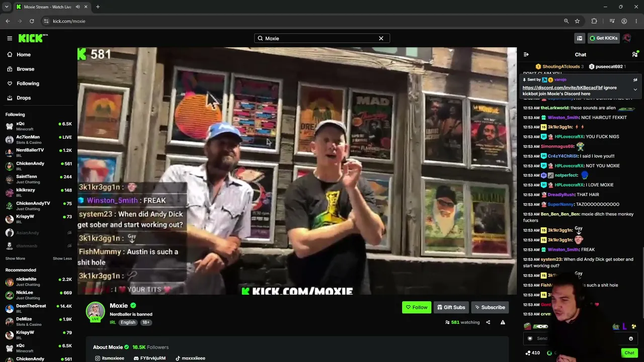
Task: Collapse the followed list with Show Less
Action: [62, 258]
